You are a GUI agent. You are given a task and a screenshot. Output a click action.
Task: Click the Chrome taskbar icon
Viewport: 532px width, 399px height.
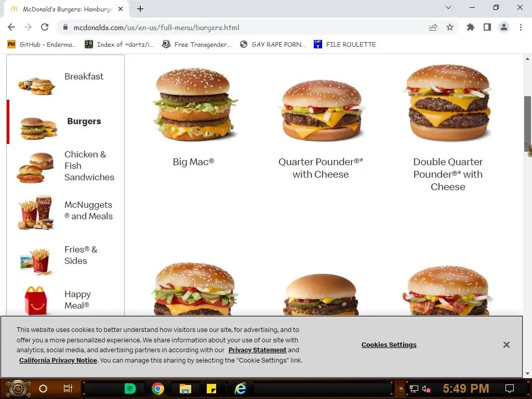[x=158, y=389]
